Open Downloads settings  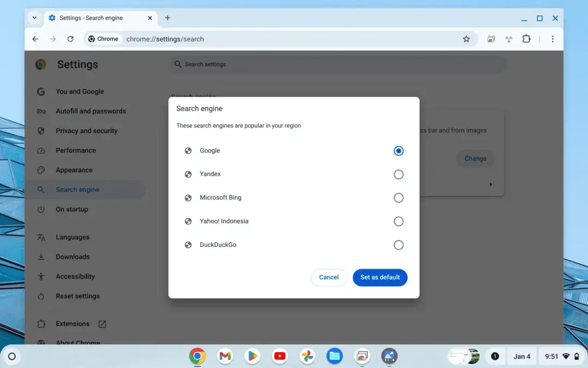click(73, 257)
